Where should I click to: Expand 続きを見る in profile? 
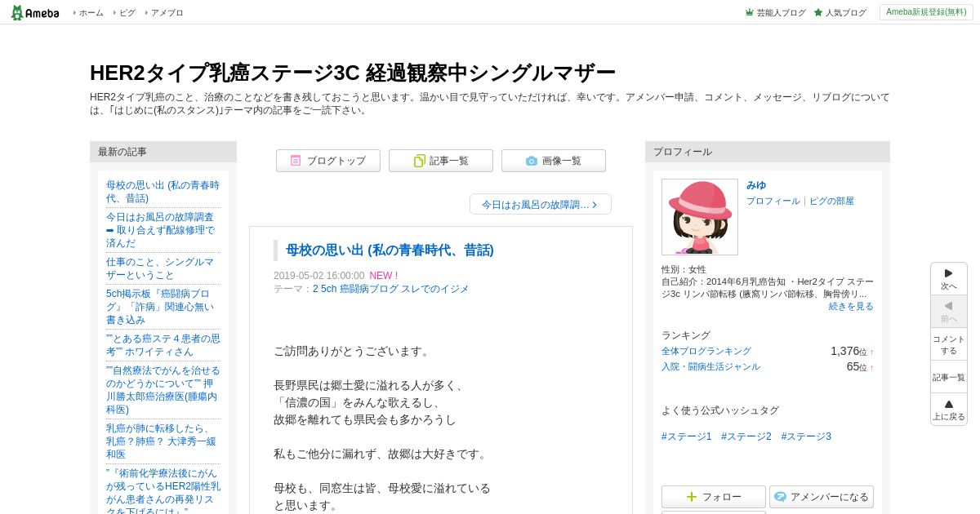[851, 306]
